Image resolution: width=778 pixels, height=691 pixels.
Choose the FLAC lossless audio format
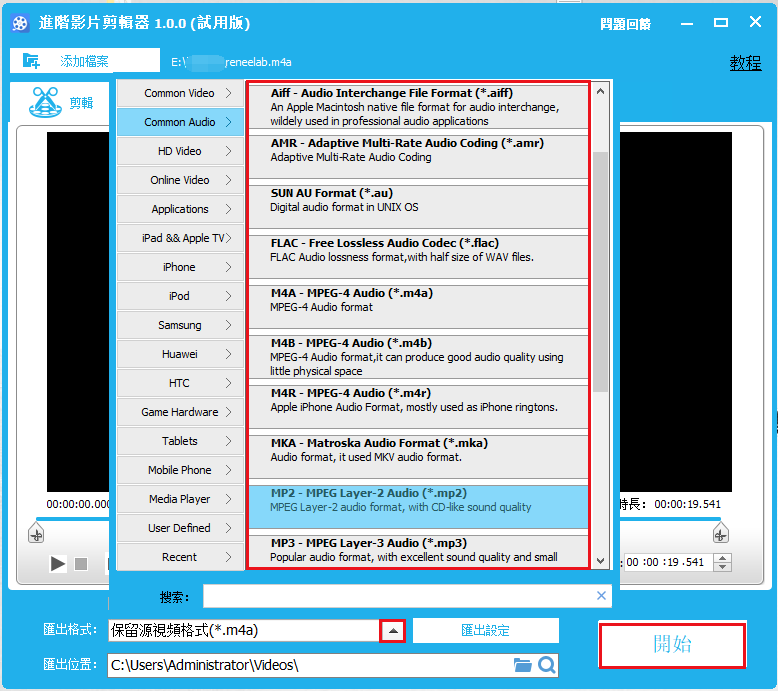[x=418, y=257]
